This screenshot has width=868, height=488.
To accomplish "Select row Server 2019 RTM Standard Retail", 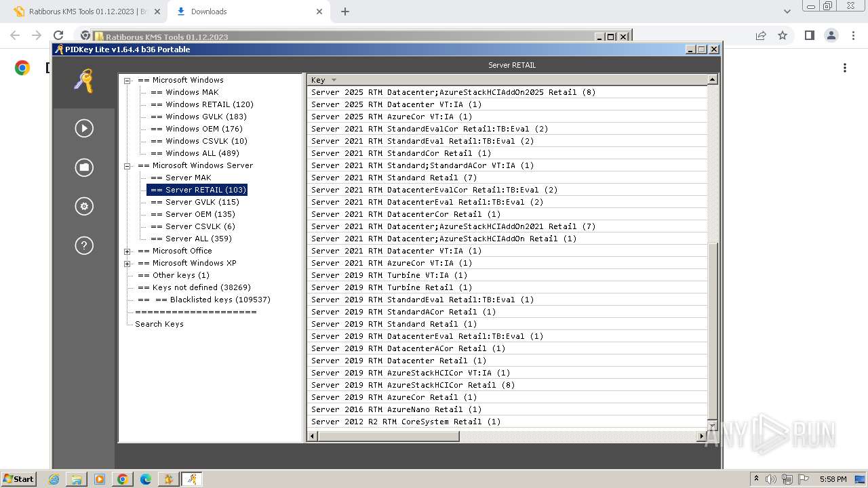I will coord(507,324).
